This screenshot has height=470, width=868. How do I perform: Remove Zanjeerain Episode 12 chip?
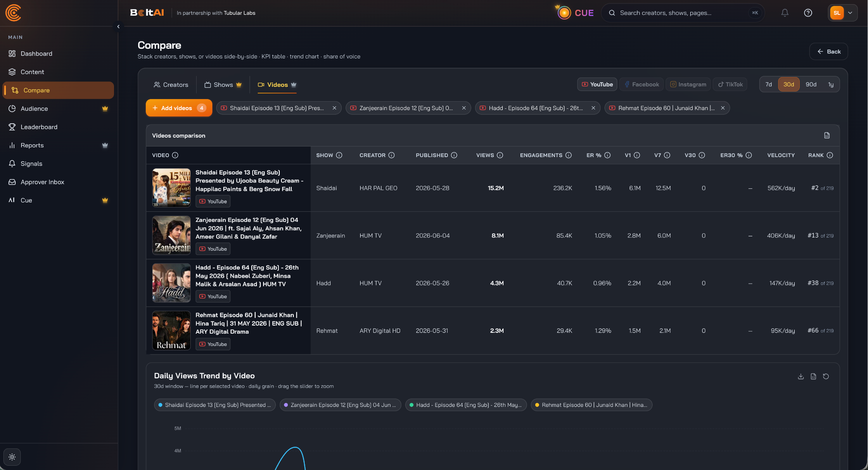click(x=464, y=108)
